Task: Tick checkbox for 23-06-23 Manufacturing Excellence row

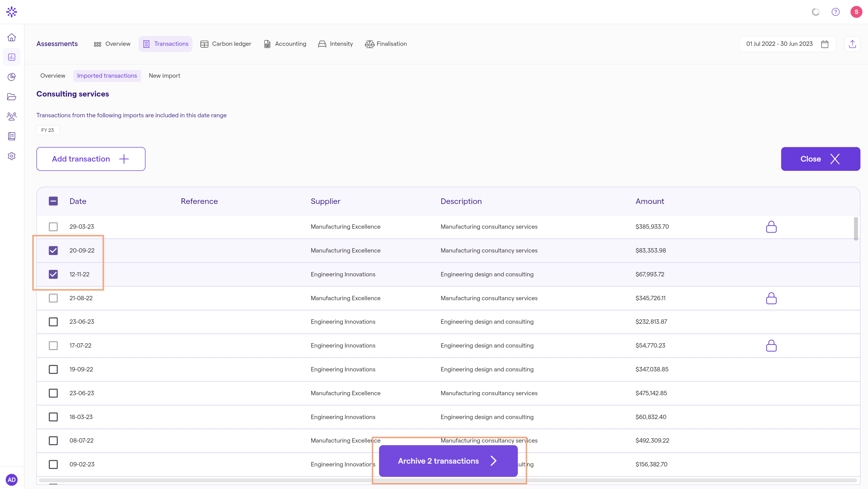Action: (53, 393)
